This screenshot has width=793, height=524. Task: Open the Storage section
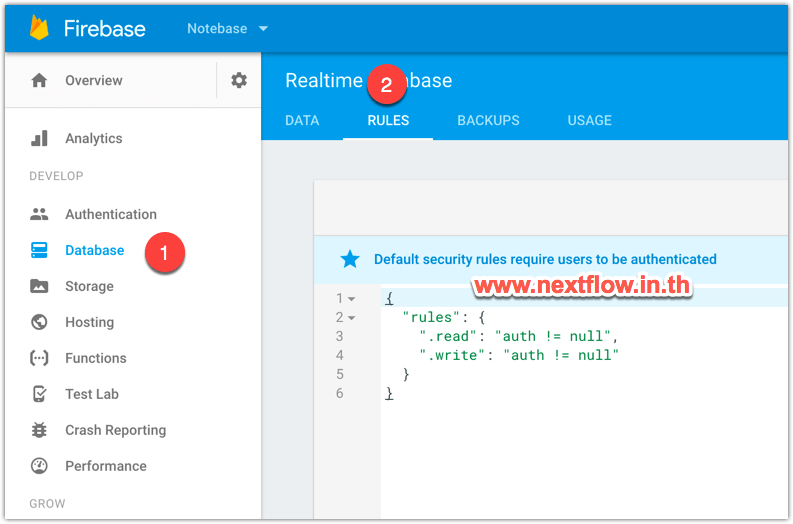pyautogui.click(x=89, y=286)
